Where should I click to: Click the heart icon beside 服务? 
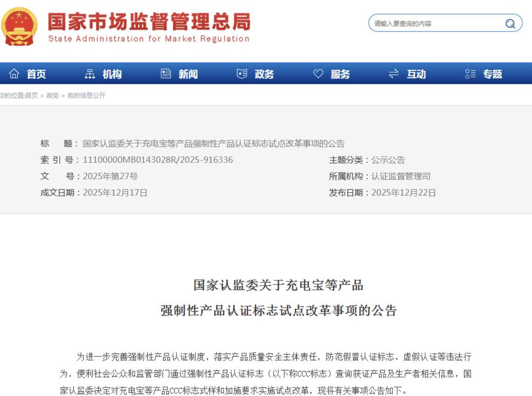click(318, 74)
